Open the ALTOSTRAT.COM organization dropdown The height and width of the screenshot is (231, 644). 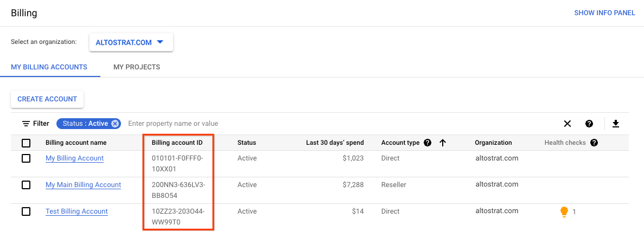click(131, 42)
